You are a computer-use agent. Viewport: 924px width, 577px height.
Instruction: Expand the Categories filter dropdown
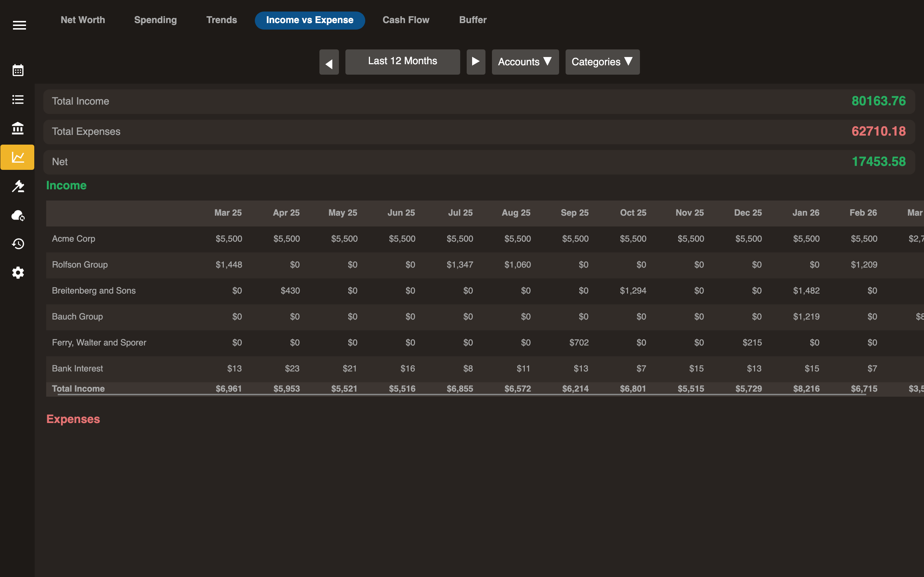coord(602,62)
